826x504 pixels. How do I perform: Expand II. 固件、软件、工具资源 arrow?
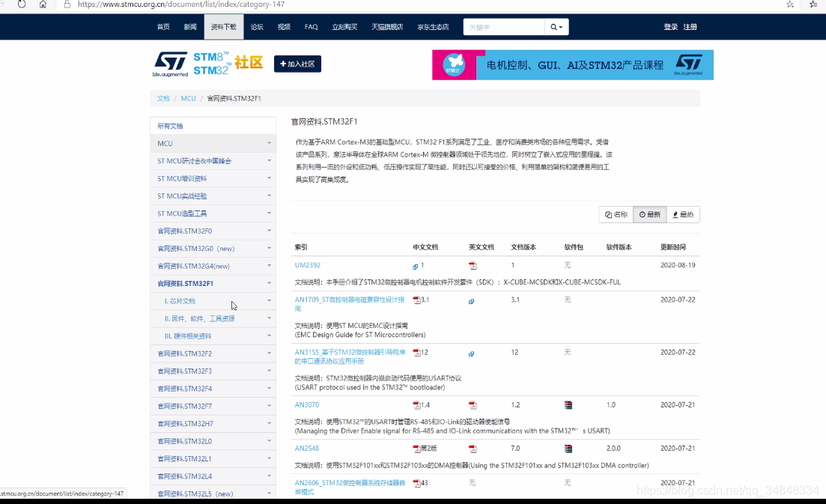point(269,318)
